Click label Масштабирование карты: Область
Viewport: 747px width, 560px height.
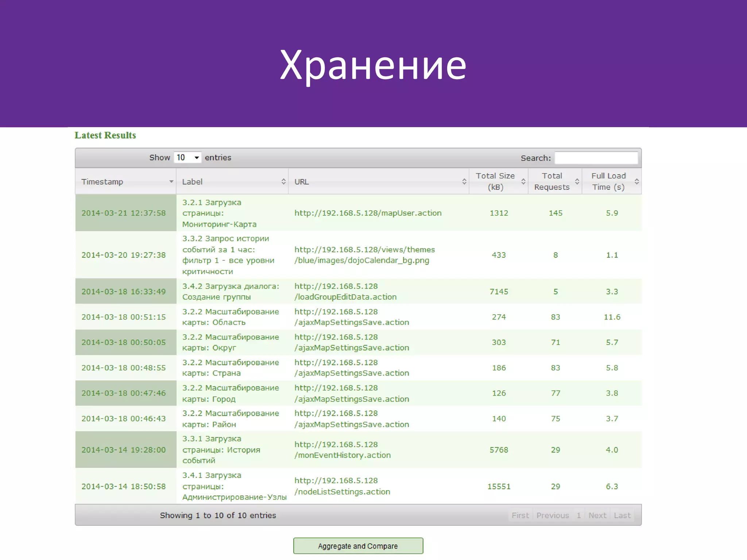point(231,317)
